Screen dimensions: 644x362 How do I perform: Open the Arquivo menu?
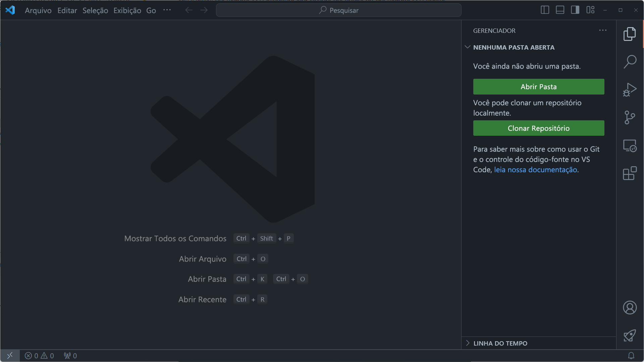click(37, 10)
